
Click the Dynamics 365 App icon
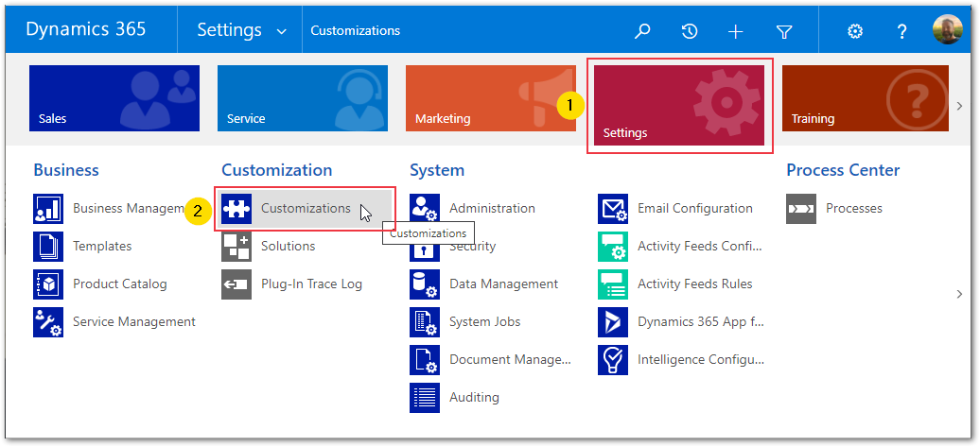click(x=613, y=322)
